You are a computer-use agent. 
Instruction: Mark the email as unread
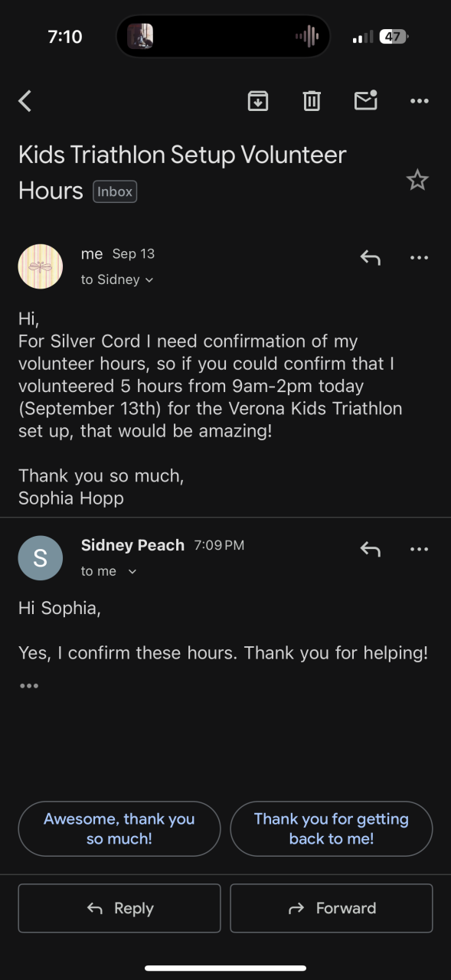365,100
